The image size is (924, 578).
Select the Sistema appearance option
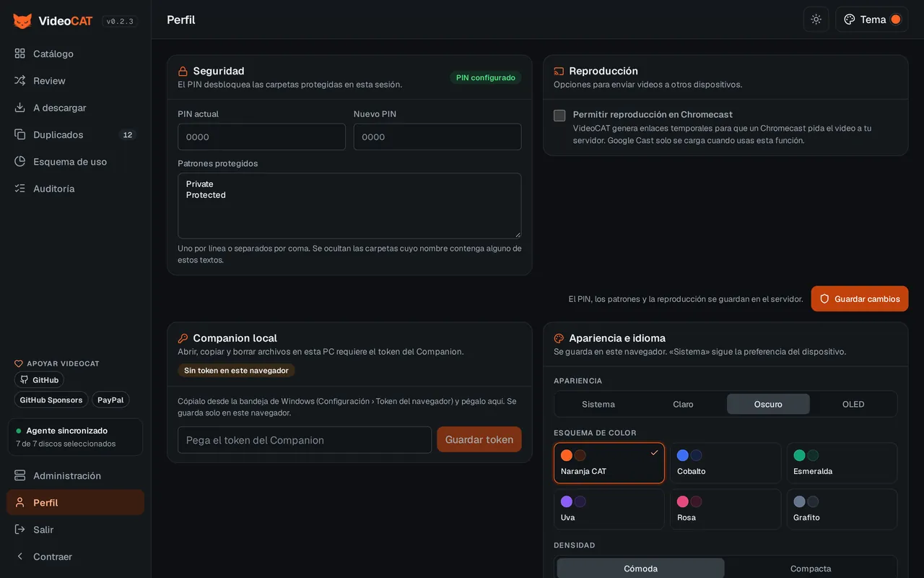coord(598,404)
